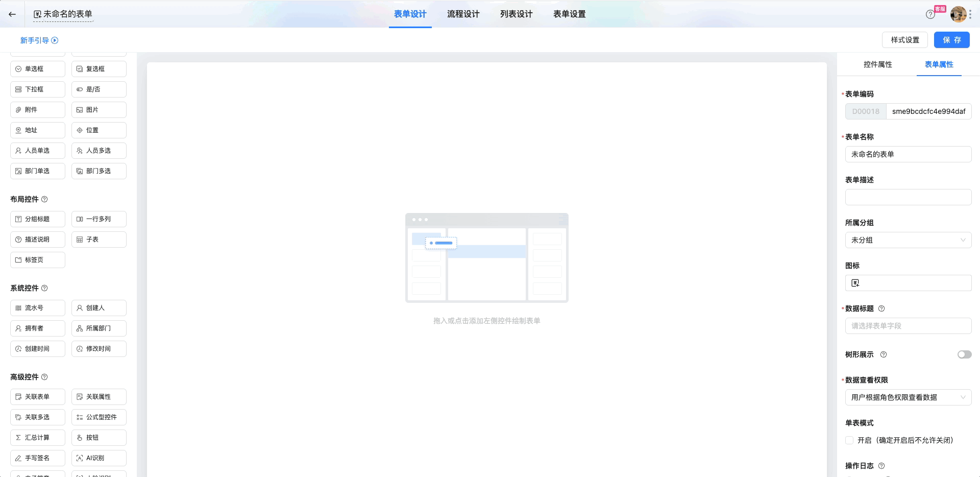
Task: Expand the 所属分组 dropdown
Action: (908, 240)
